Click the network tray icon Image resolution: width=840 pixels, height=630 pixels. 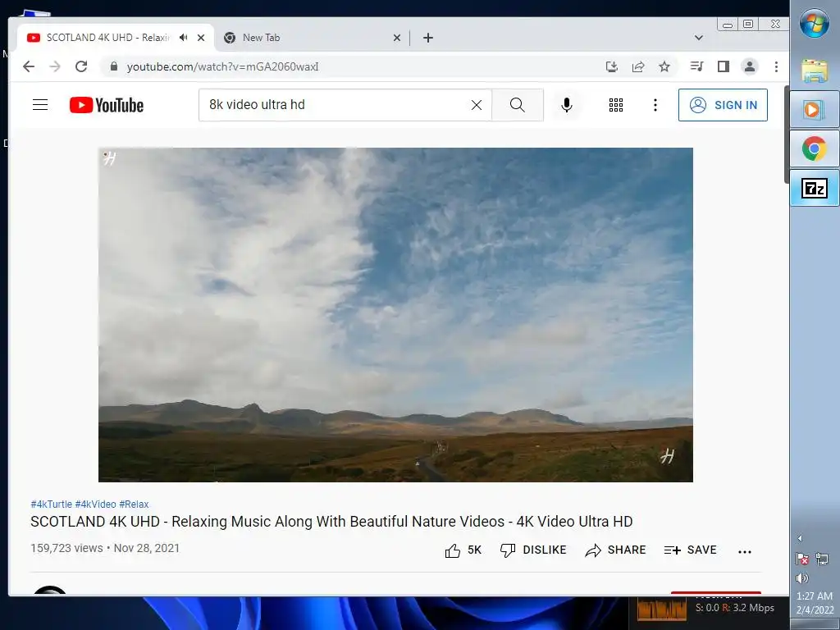point(821,559)
